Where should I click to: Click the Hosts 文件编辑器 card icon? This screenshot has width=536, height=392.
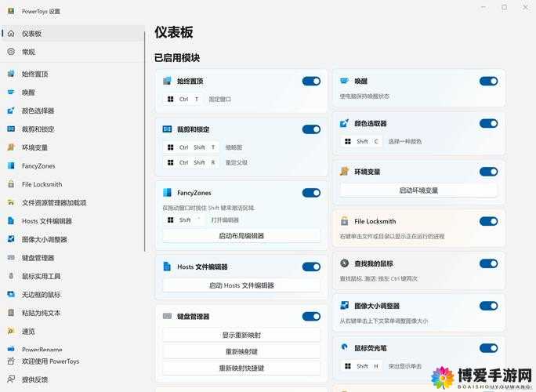pyautogui.click(x=167, y=267)
